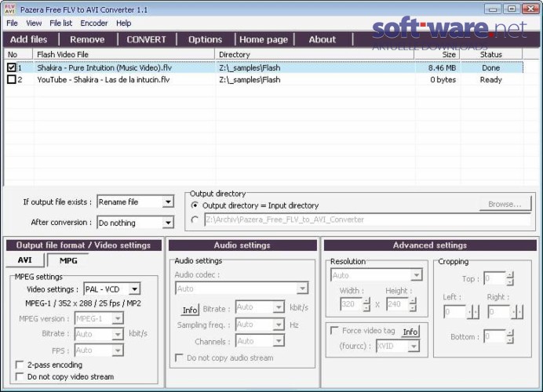
Task: Click the '8.46 MB' size cell
Action: (442, 67)
